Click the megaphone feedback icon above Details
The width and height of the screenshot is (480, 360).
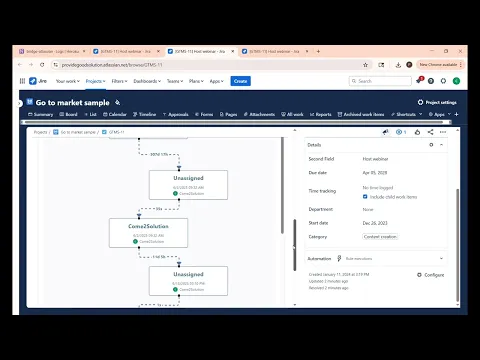tap(385, 132)
